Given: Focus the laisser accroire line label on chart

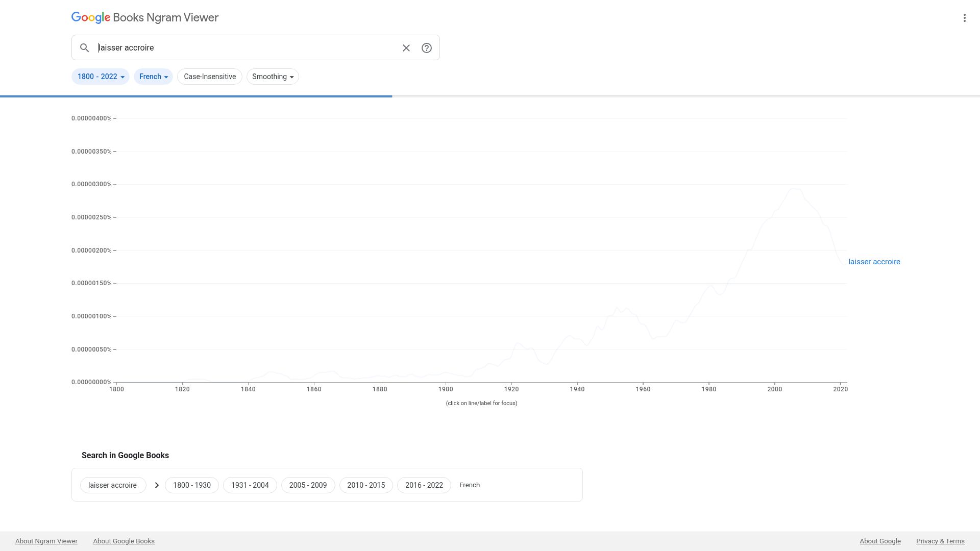Looking at the screenshot, I should tap(874, 262).
